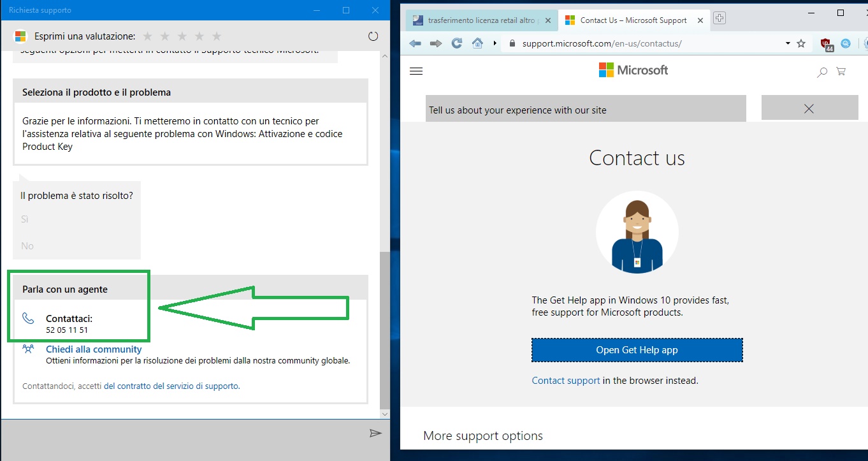This screenshot has height=461, width=868.
Task: Click the community people icon
Action: click(x=28, y=349)
